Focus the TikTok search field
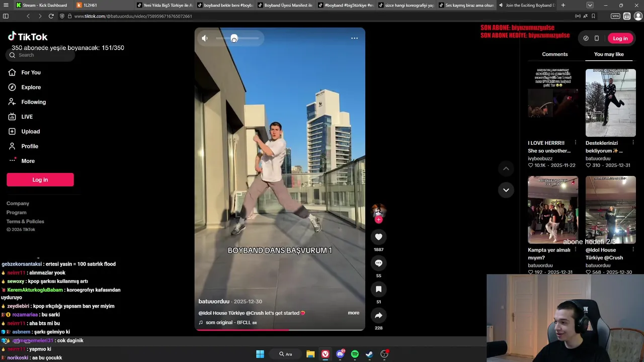The height and width of the screenshot is (362, 644). [x=41, y=55]
